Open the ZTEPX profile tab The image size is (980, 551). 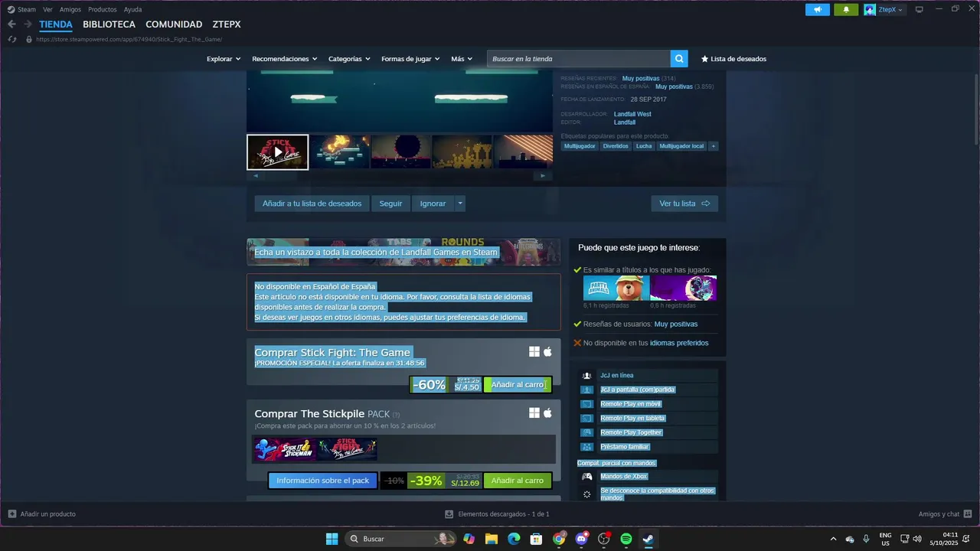227,24
